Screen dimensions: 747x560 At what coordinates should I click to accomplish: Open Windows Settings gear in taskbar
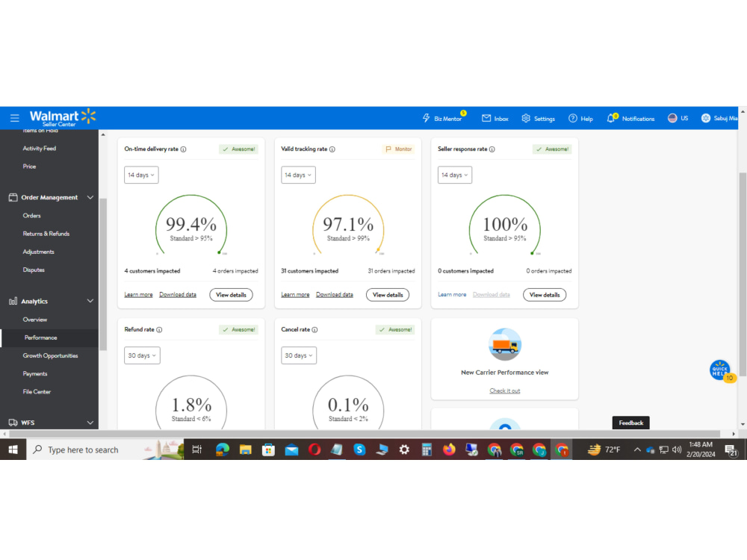(404, 449)
